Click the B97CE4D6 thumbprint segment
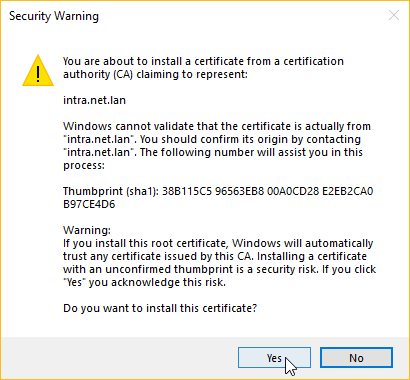Viewport: 410px width, 380px height. pyautogui.click(x=89, y=204)
